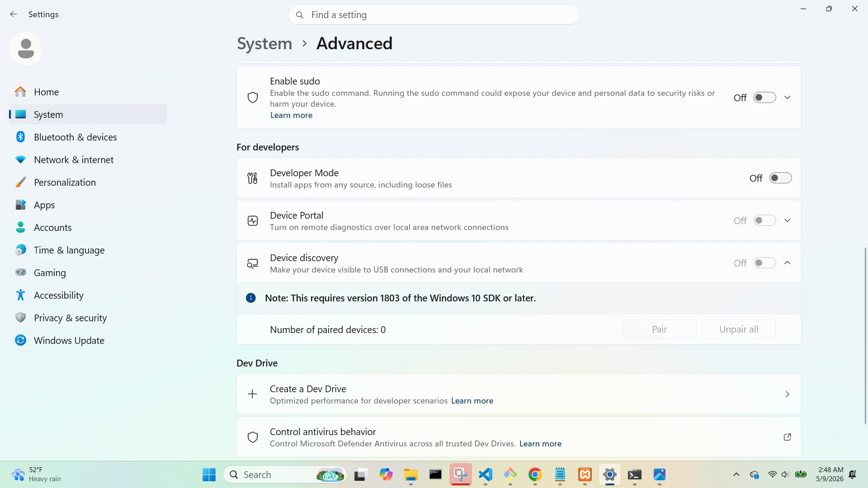Click the volume speaker icon in tray
This screenshot has height=488, width=868.
click(785, 475)
